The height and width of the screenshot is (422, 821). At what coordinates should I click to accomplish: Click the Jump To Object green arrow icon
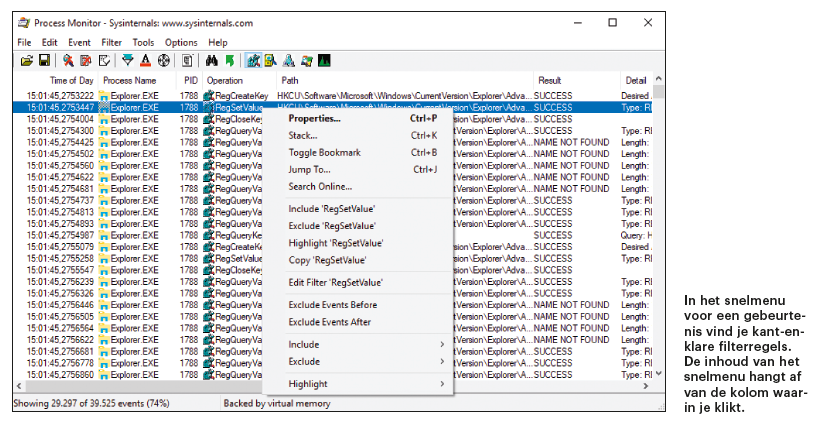229,61
